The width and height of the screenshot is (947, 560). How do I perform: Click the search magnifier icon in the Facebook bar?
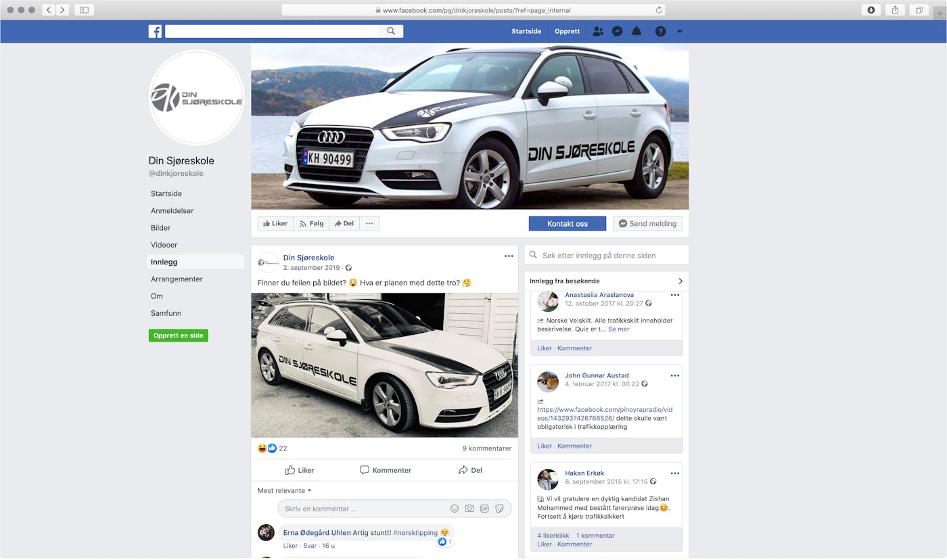coord(391,31)
